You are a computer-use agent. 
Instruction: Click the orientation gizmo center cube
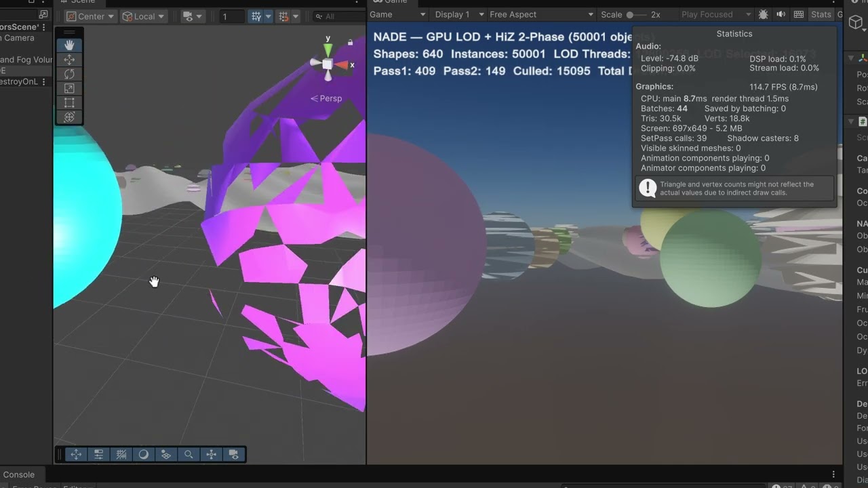pyautogui.click(x=328, y=64)
